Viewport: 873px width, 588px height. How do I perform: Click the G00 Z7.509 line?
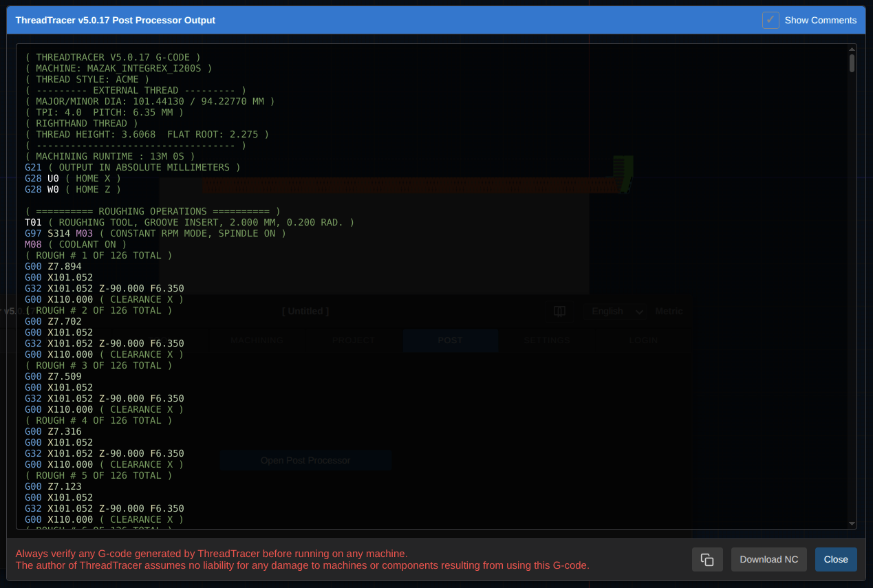[x=53, y=376]
